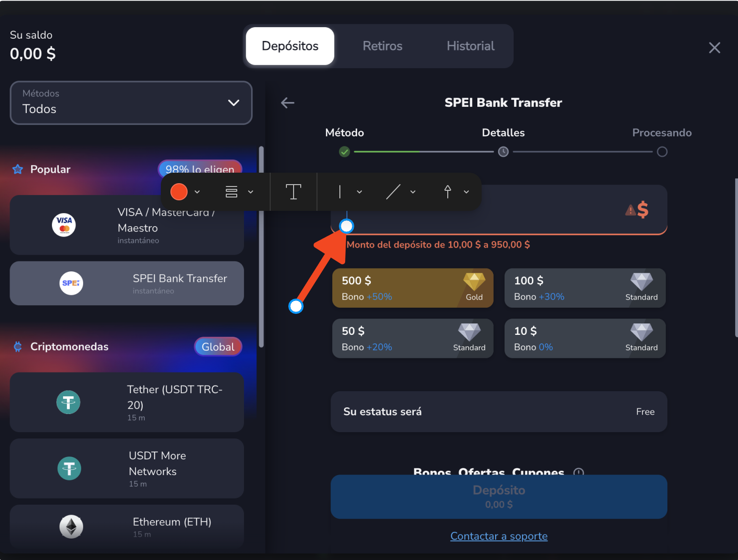This screenshot has width=738, height=560.
Task: Pick the 10 $ Bono 0% option
Action: point(585,339)
